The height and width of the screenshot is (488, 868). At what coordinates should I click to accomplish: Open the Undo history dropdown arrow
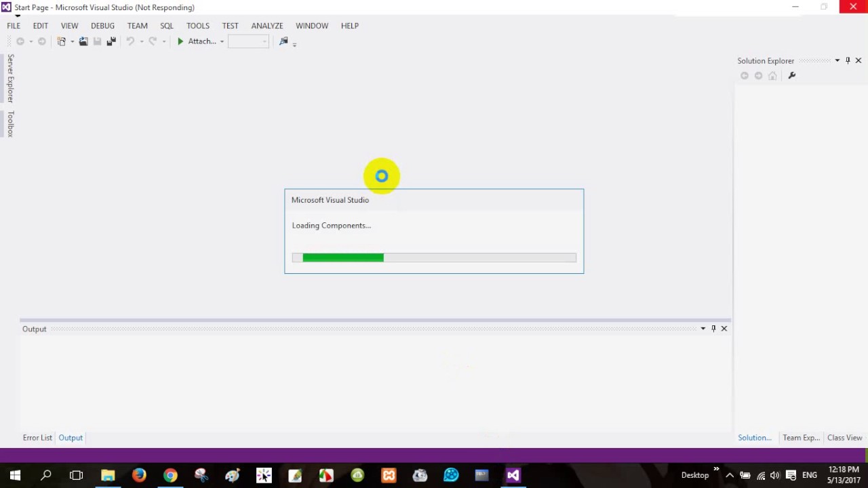(141, 41)
